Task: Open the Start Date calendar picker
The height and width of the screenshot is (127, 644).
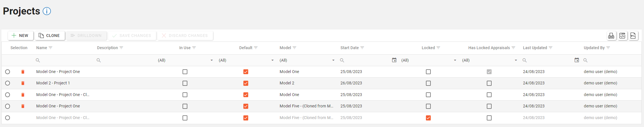Action: [x=394, y=60]
